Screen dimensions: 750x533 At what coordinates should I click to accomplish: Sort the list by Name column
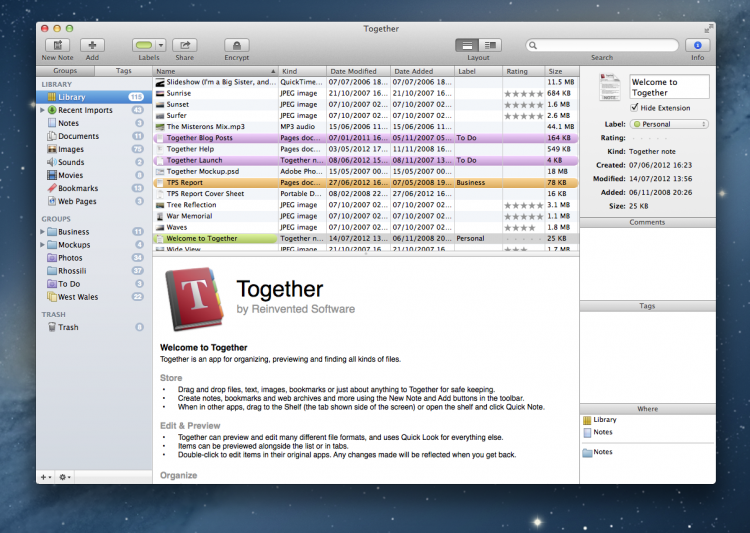click(x=215, y=71)
